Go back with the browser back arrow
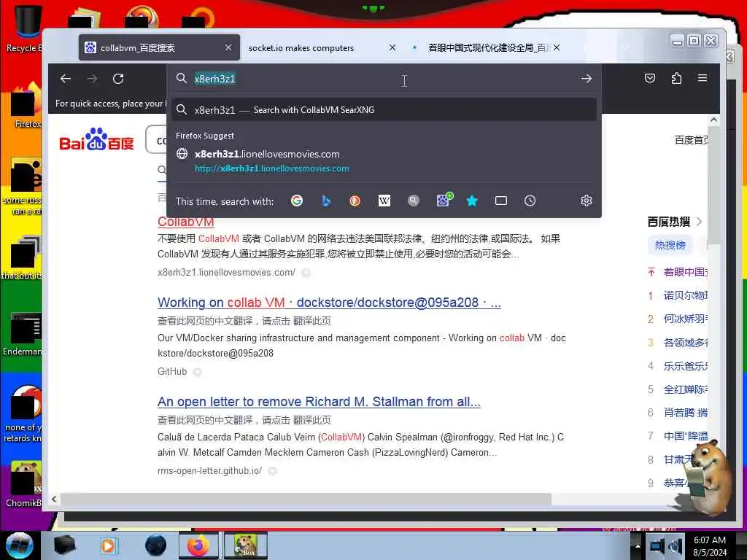This screenshot has width=747, height=560. [66, 79]
